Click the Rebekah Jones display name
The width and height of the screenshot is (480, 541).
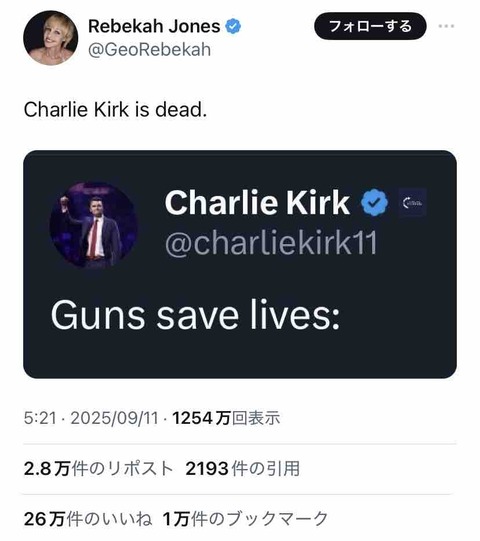point(154,26)
